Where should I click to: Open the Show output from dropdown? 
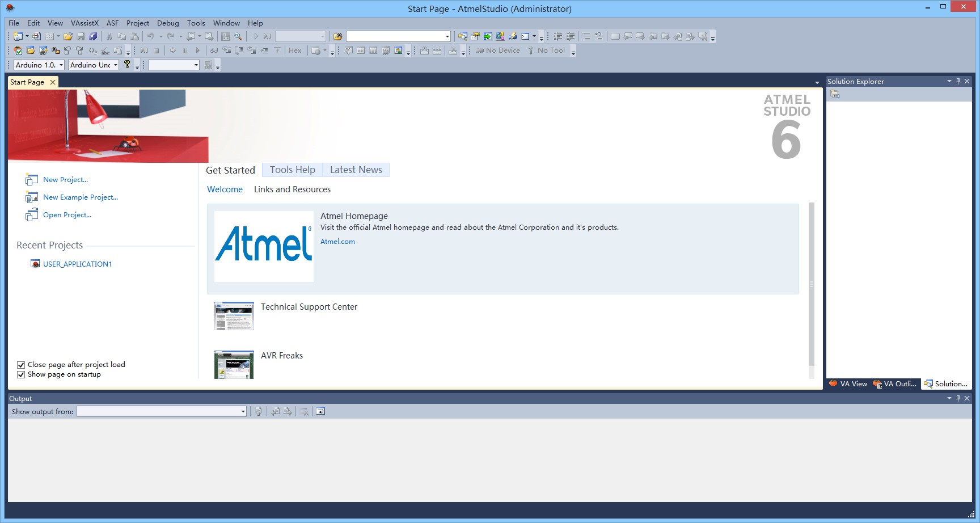click(x=162, y=411)
